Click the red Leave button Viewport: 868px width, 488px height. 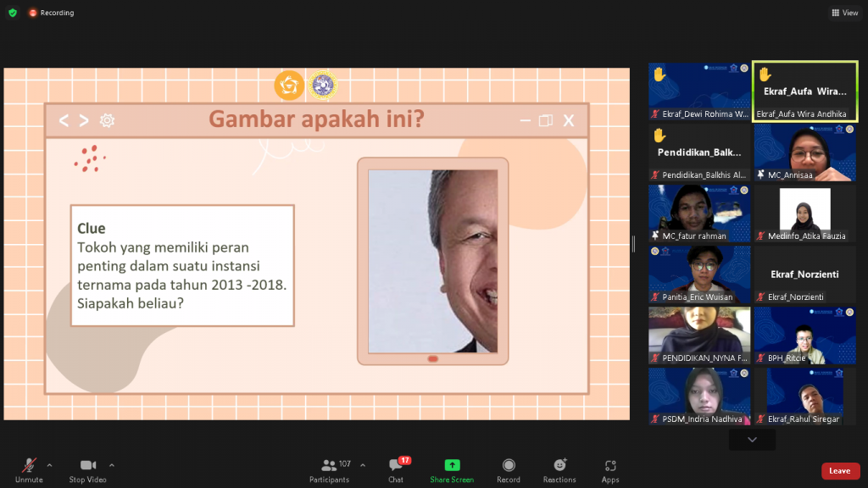[840, 471]
